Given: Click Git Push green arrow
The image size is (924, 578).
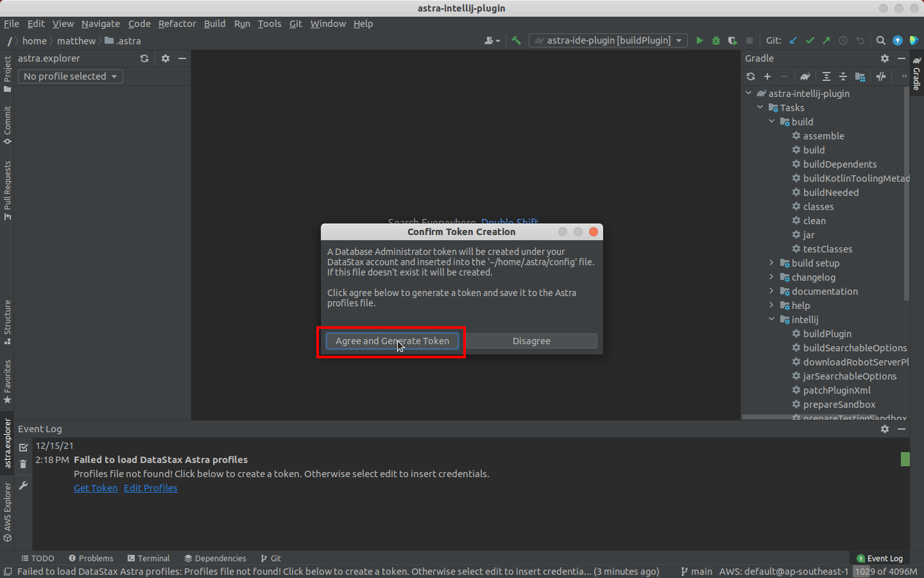Looking at the screenshot, I should [826, 40].
